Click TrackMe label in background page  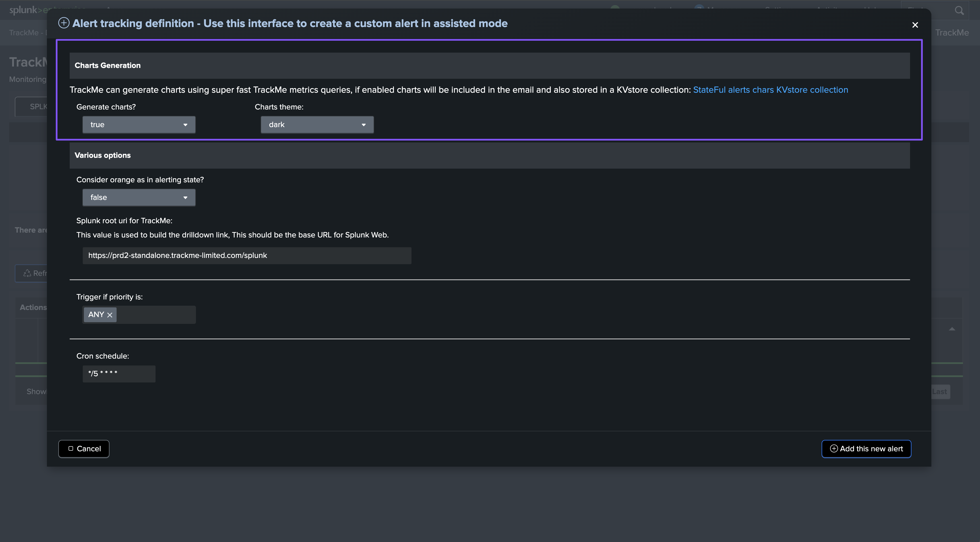(952, 33)
